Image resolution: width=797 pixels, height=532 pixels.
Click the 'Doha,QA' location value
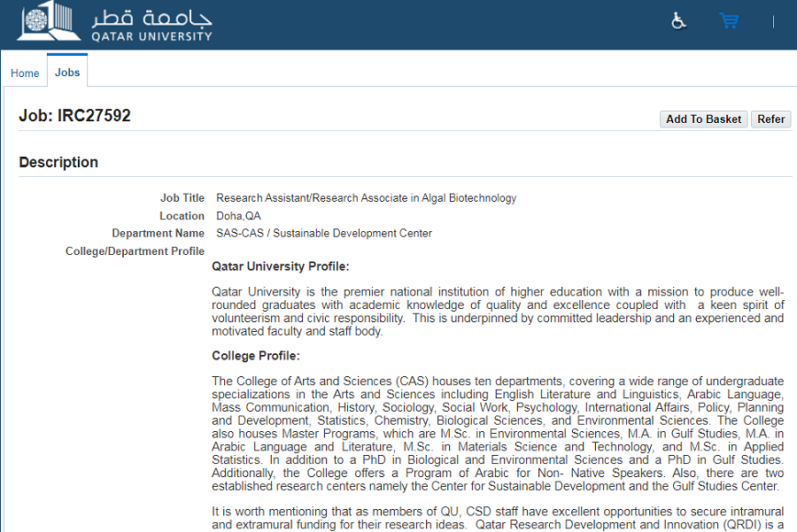238,216
